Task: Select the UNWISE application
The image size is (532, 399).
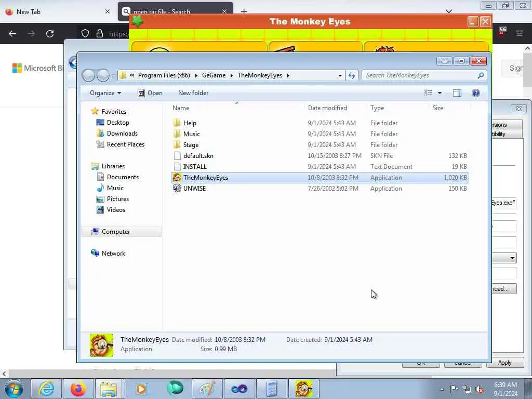Action: 194,188
